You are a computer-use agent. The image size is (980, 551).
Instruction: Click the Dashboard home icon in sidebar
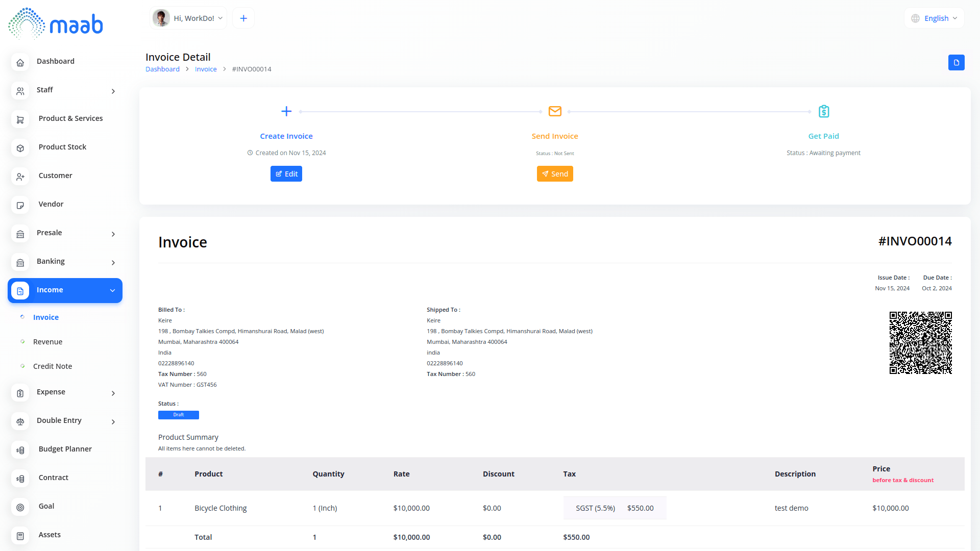[20, 62]
